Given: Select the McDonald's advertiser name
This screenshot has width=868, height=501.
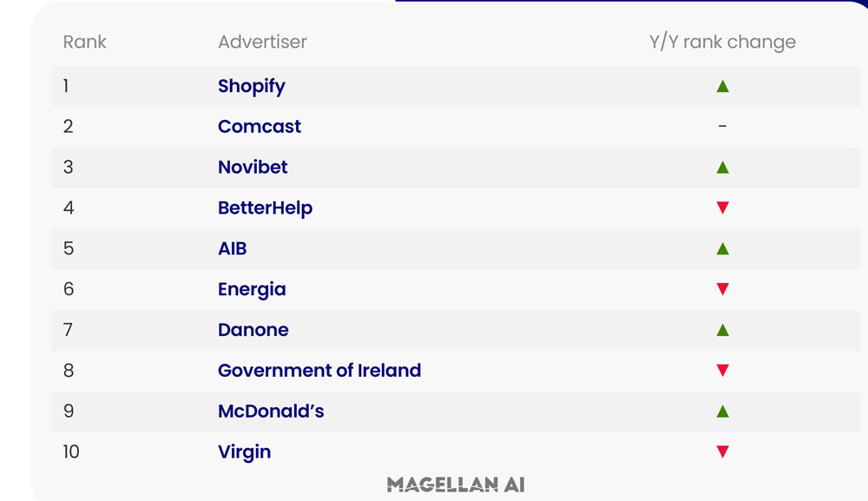Looking at the screenshot, I should click(x=271, y=412).
